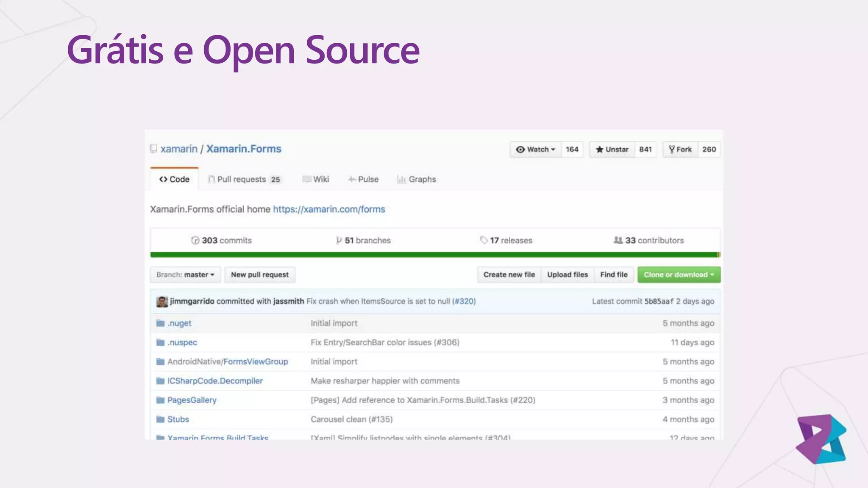Open the PagesGallery folder
This screenshot has width=868, height=488.
(x=192, y=400)
